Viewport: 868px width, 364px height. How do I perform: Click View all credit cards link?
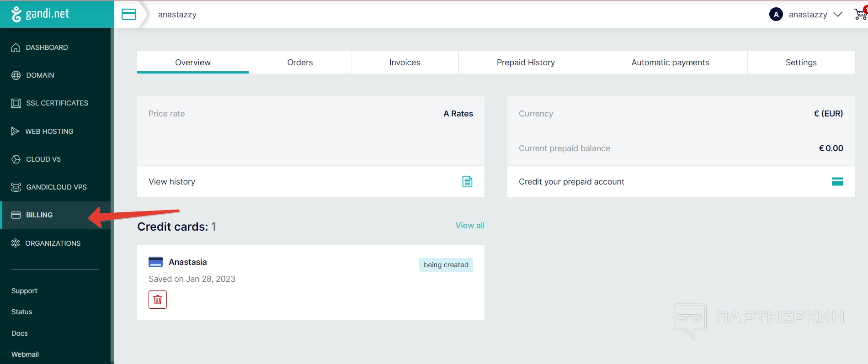(470, 226)
